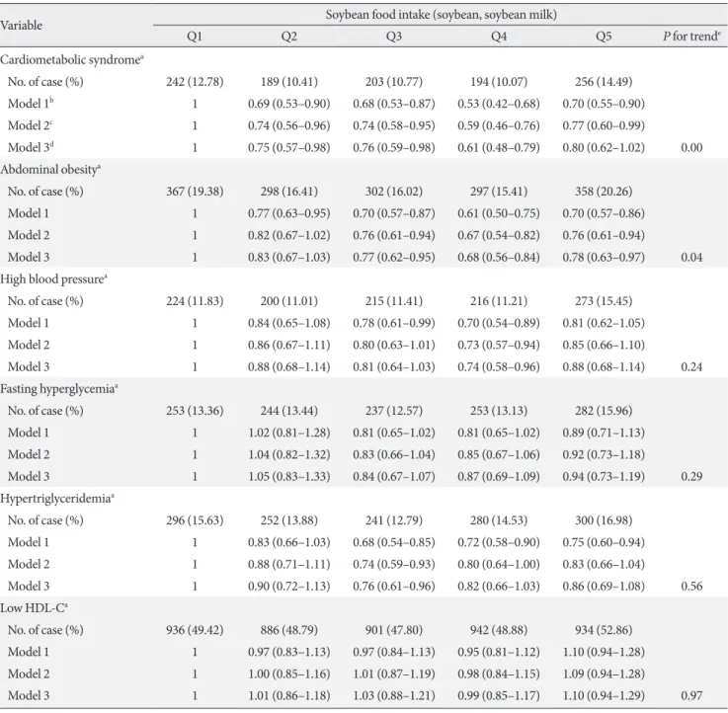Click cell '0.69 (0.53–0.90)'
This screenshot has height=713, width=728.
pyautogui.click(x=288, y=104)
